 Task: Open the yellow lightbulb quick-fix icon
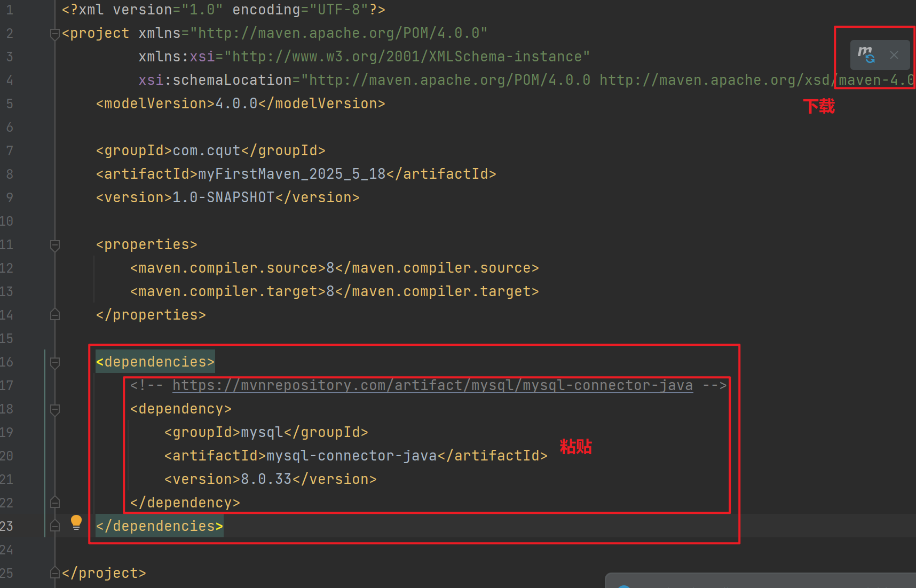pos(76,522)
